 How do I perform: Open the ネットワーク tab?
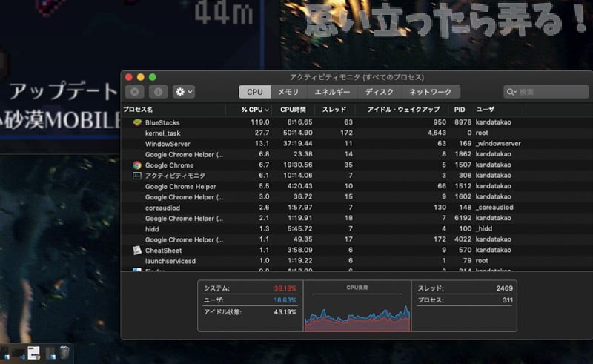[431, 92]
